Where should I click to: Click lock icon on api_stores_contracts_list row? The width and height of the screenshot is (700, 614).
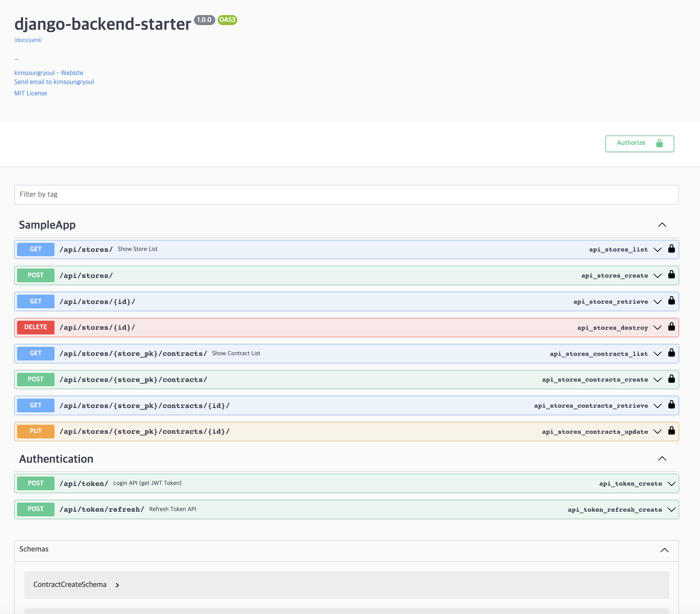click(x=671, y=353)
